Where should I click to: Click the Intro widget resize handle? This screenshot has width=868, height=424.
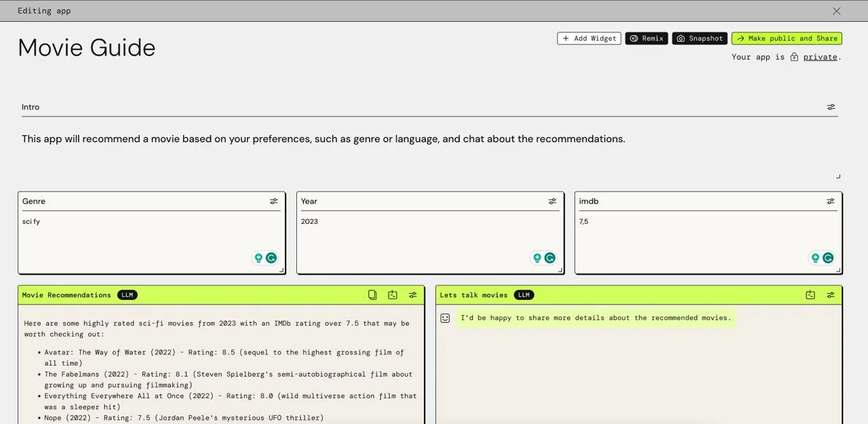[x=838, y=176]
